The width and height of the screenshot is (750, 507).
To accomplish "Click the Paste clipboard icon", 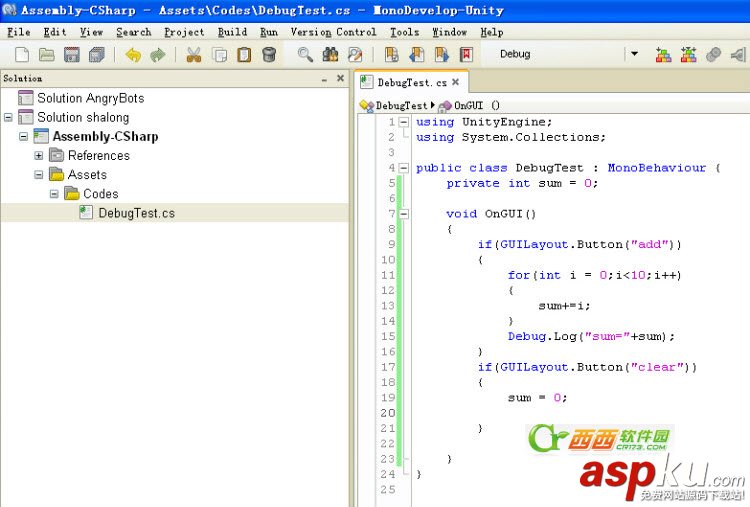I will point(244,55).
